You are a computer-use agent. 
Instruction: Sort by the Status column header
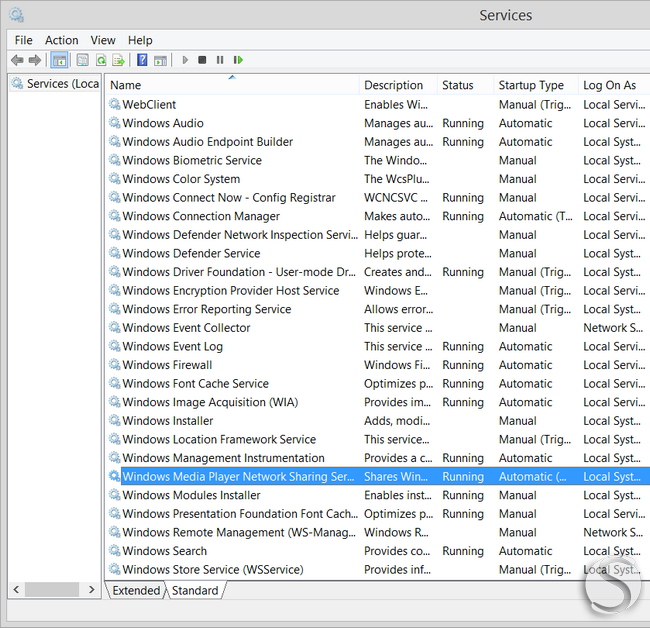coord(466,85)
